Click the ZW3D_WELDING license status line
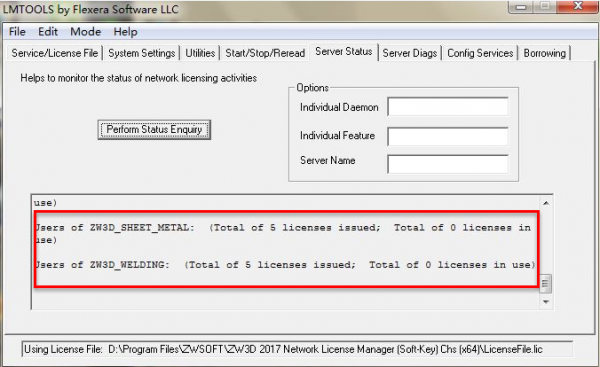This screenshot has height=367, width=600. coord(285,265)
